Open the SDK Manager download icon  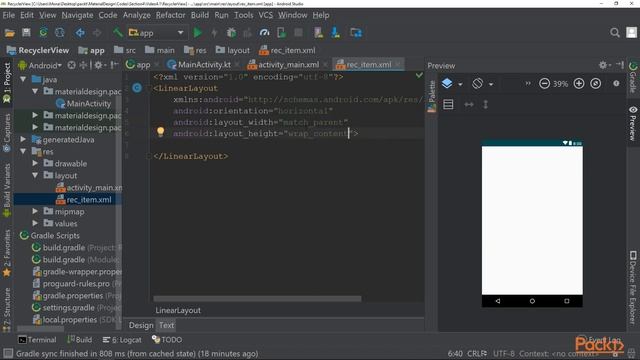coord(336,33)
